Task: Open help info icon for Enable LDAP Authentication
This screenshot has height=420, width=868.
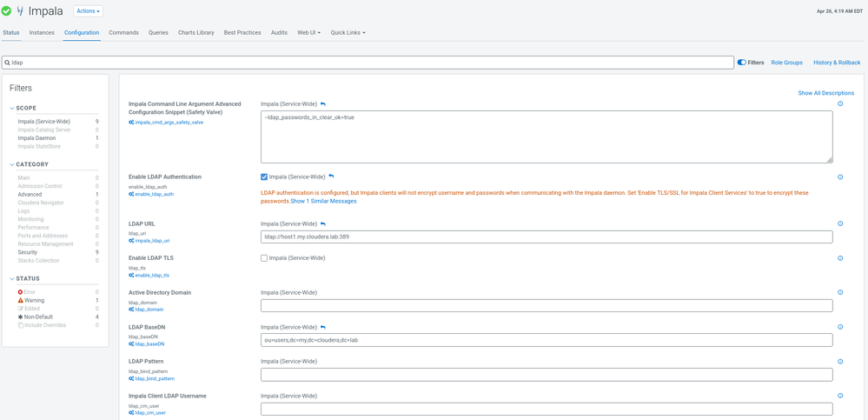Action: 840,177
